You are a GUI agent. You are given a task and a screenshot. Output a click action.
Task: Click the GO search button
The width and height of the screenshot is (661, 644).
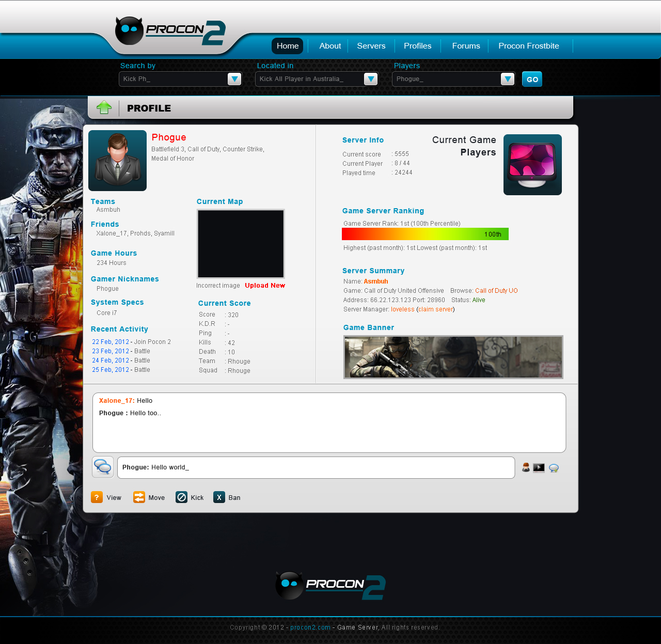(x=532, y=79)
